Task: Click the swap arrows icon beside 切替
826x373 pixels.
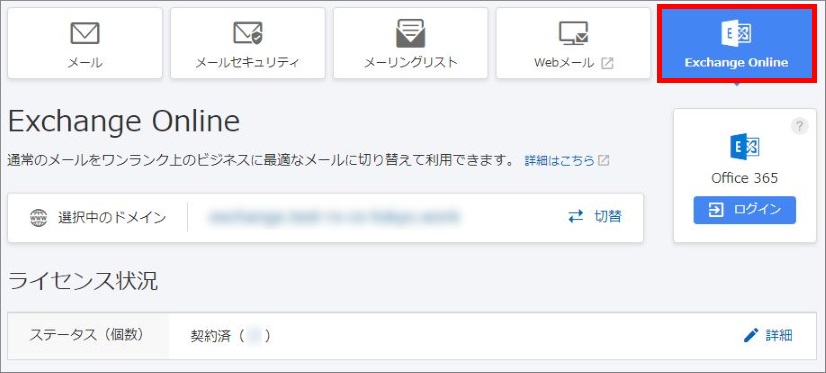Action: [x=576, y=217]
